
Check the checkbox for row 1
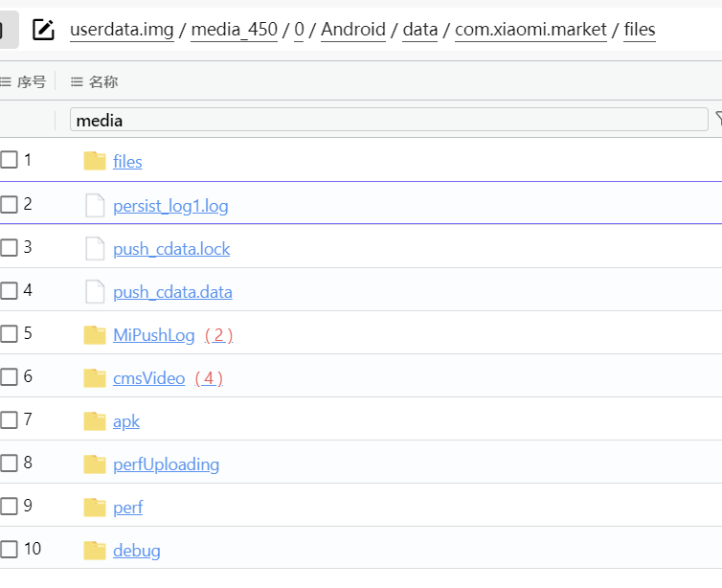(9, 160)
